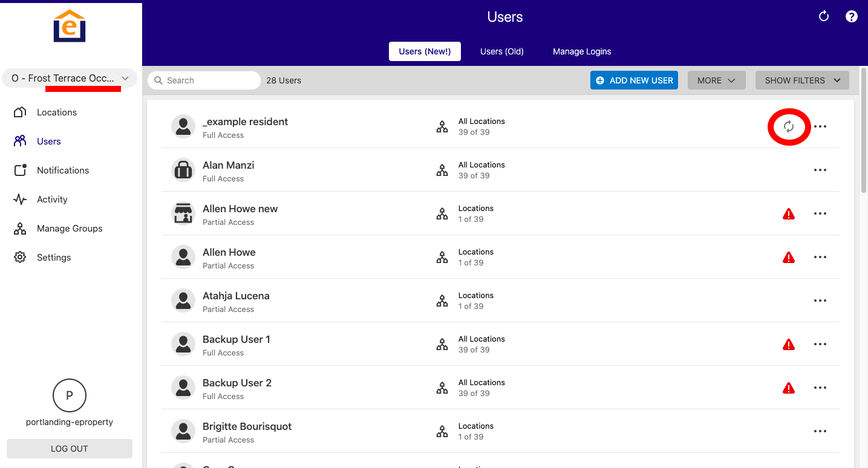
Task: Open Manage Groups in the sidebar
Action: click(x=70, y=228)
